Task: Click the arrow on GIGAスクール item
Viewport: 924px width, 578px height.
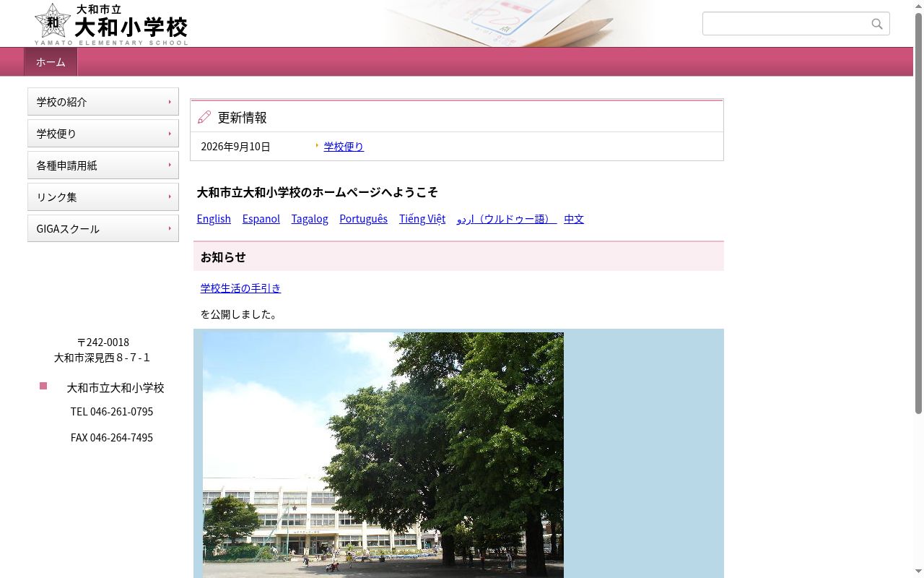Action: 170,229
